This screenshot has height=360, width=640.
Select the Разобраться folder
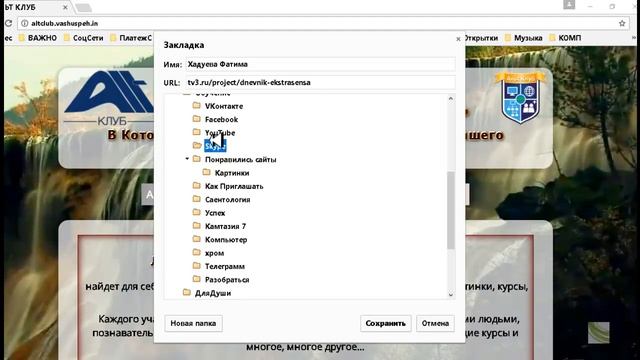[227, 280]
